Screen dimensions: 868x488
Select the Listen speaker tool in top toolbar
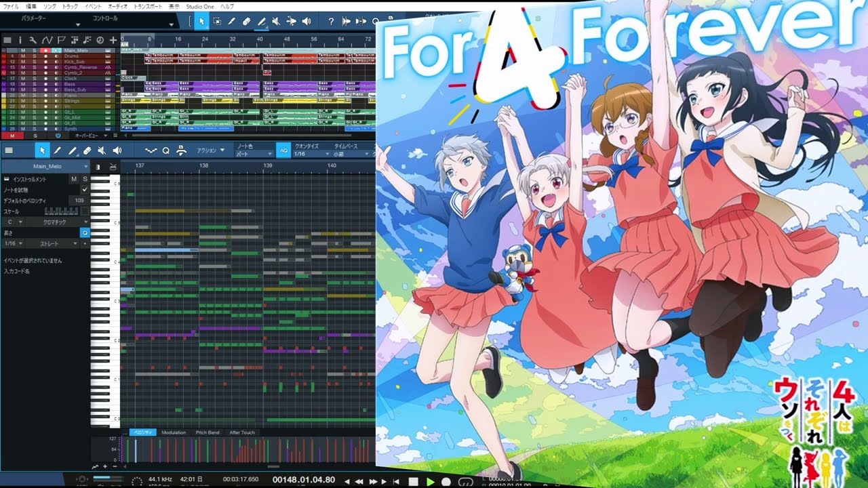pyautogui.click(x=307, y=22)
